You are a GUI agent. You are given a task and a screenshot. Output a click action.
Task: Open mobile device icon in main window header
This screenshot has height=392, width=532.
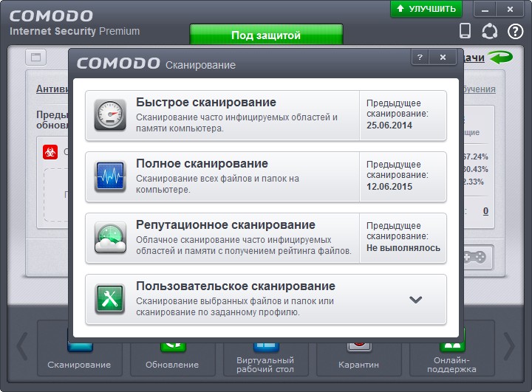465,30
